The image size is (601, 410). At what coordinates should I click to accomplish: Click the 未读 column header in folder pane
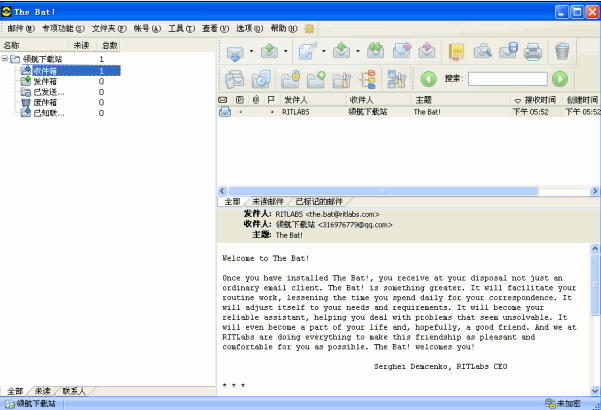point(83,45)
